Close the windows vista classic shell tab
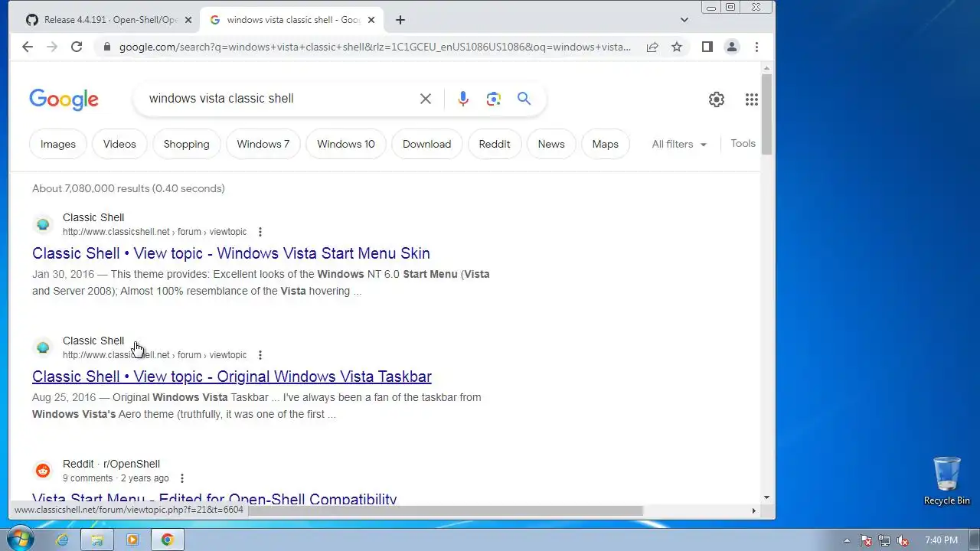980x551 pixels. click(x=371, y=20)
